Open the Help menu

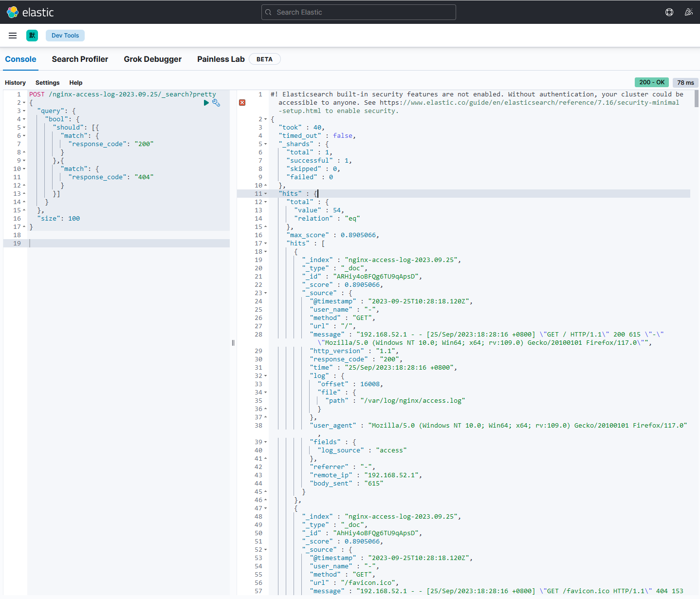coord(75,83)
